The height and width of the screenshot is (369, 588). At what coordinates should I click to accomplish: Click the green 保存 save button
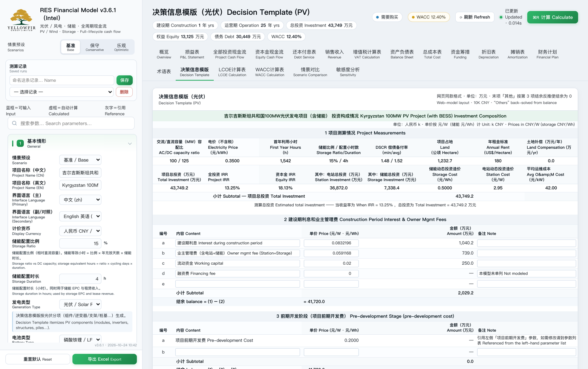pyautogui.click(x=124, y=80)
